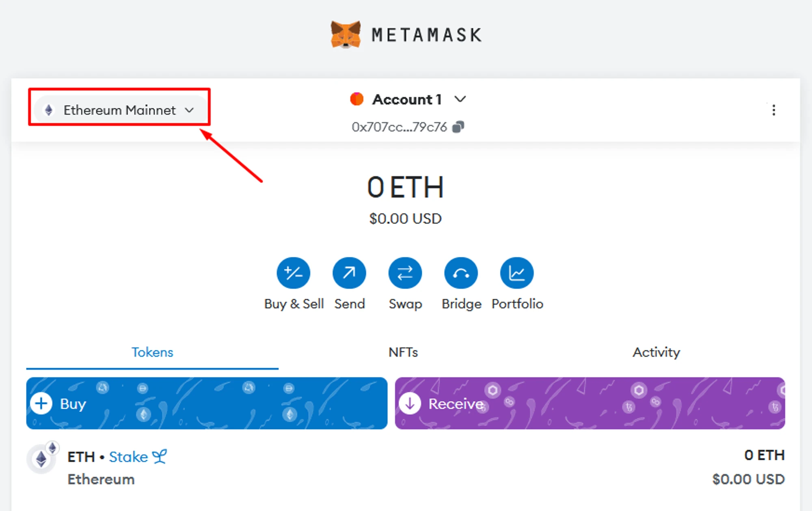Open the three-dot options menu
This screenshot has height=511, width=812.
773,110
